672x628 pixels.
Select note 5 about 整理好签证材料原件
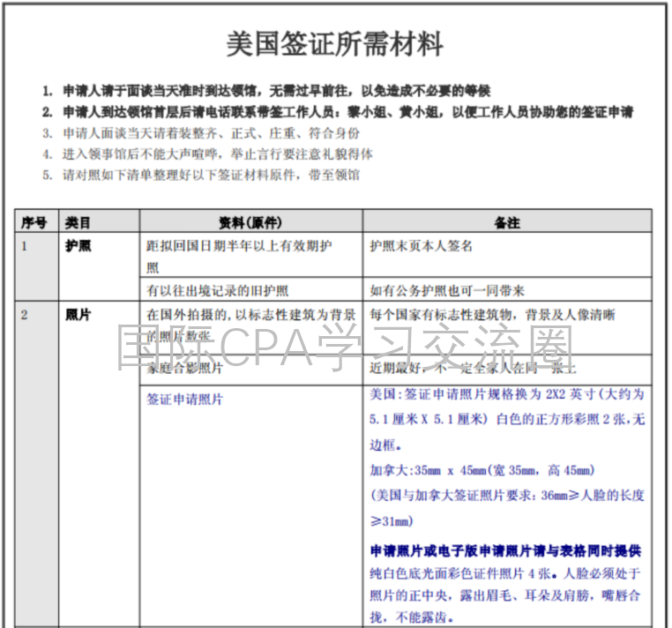click(x=201, y=175)
